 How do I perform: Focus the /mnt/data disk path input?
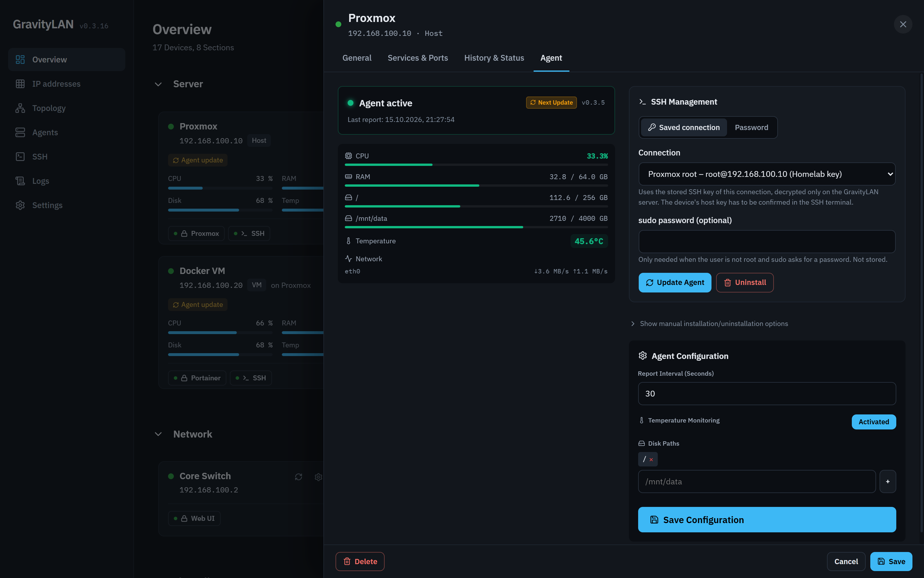coord(757,482)
